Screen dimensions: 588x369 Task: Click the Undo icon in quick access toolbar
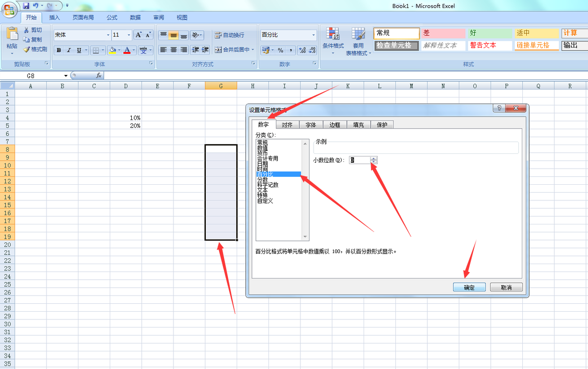pos(36,6)
